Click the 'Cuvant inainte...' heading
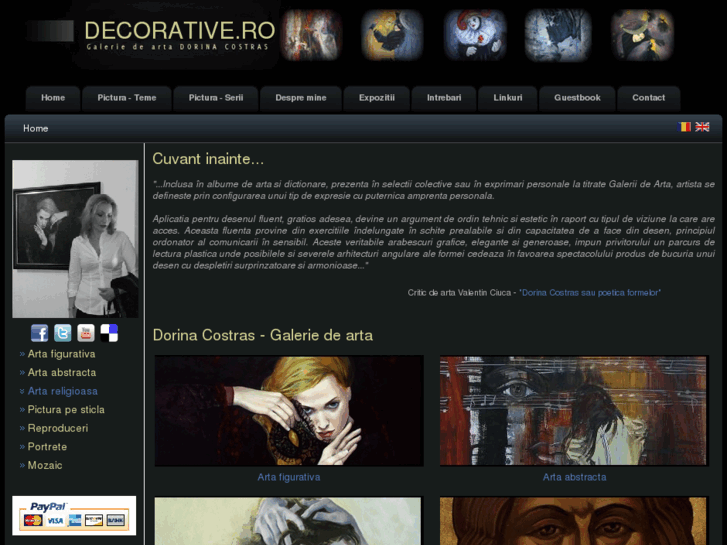This screenshot has height=545, width=727. tap(208, 159)
